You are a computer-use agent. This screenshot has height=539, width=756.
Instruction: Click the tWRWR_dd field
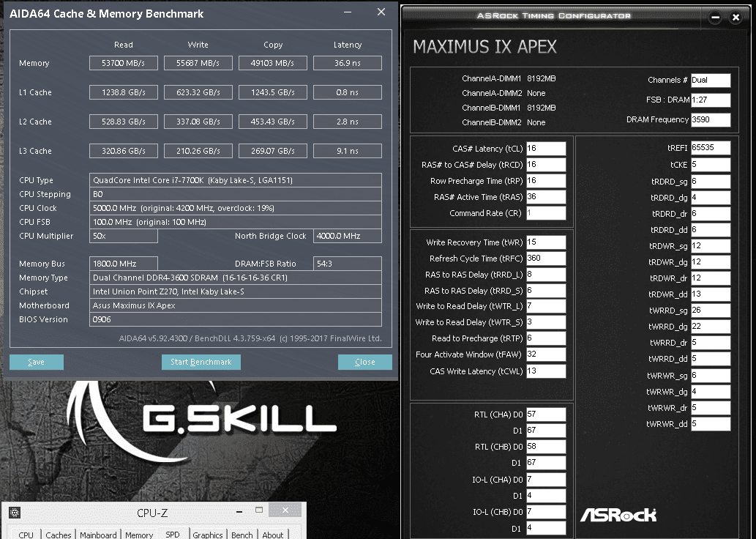click(711, 424)
